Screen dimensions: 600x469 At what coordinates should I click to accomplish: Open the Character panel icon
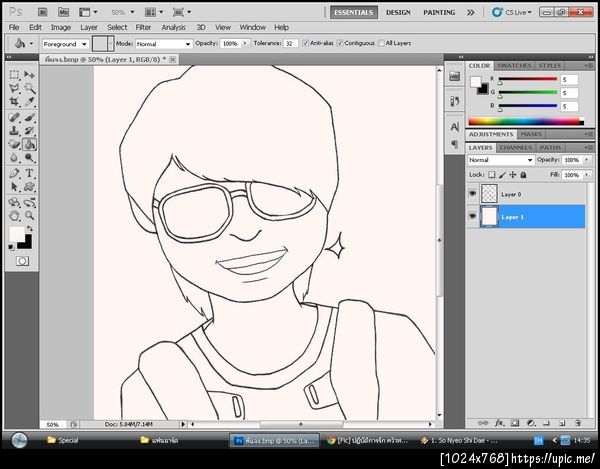(455, 127)
